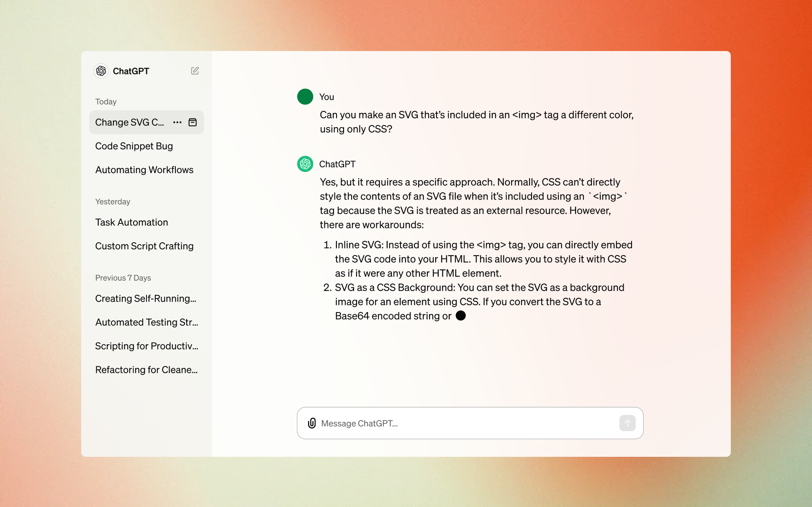The width and height of the screenshot is (812, 507).
Task: Click the save/bookmark icon next to Change SVG C...
Action: (193, 122)
